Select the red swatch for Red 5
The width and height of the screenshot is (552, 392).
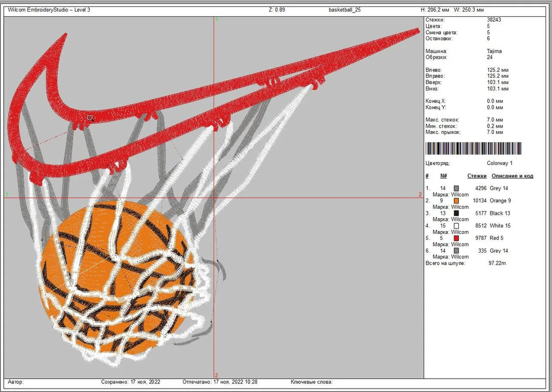[x=456, y=238]
